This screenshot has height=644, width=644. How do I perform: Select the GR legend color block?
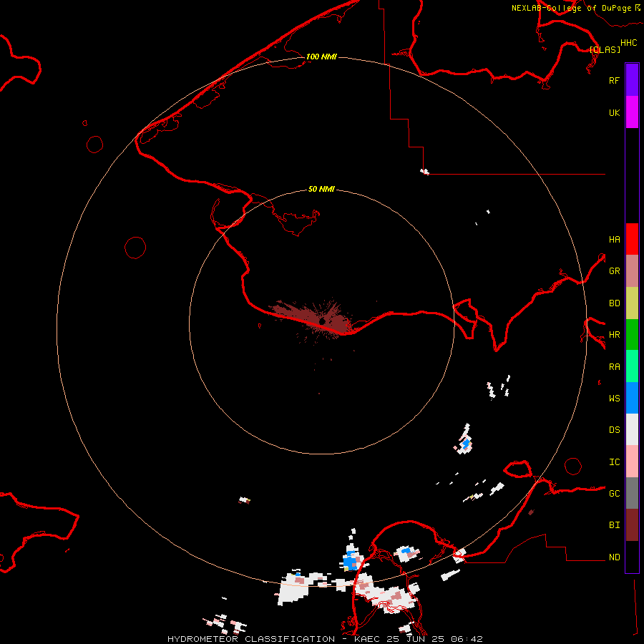pyautogui.click(x=632, y=271)
